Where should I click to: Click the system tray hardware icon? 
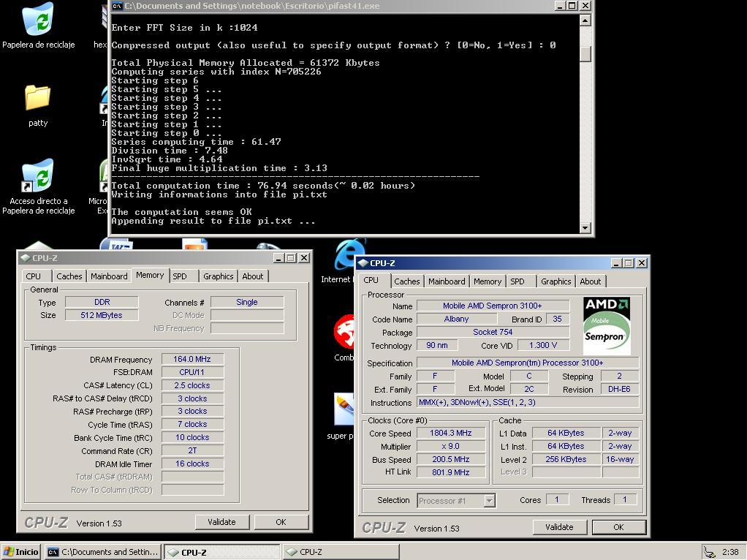tap(710, 552)
